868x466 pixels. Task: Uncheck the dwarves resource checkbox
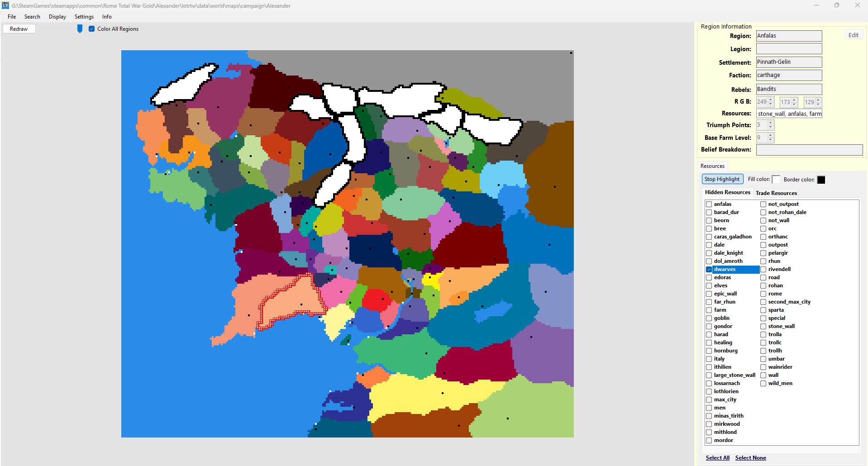pos(709,270)
